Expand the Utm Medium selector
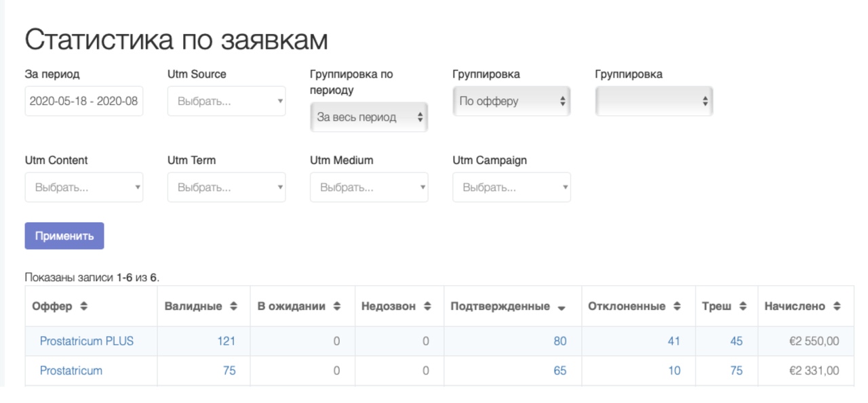The height and width of the screenshot is (403, 868). click(369, 187)
